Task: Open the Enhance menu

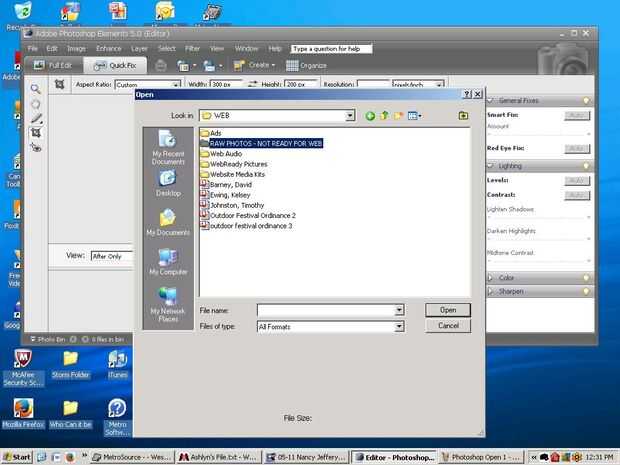Action: pyautogui.click(x=108, y=48)
